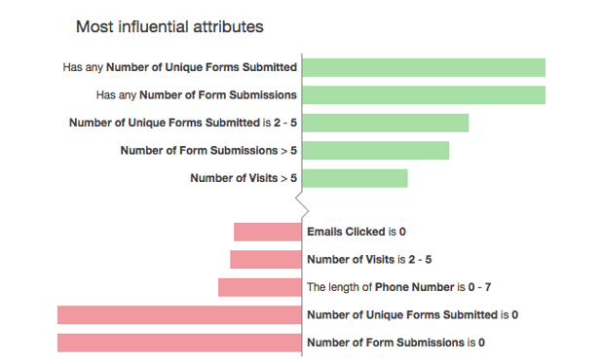
Task: Click the green bar for Number of Visits > 5
Action: click(x=356, y=178)
